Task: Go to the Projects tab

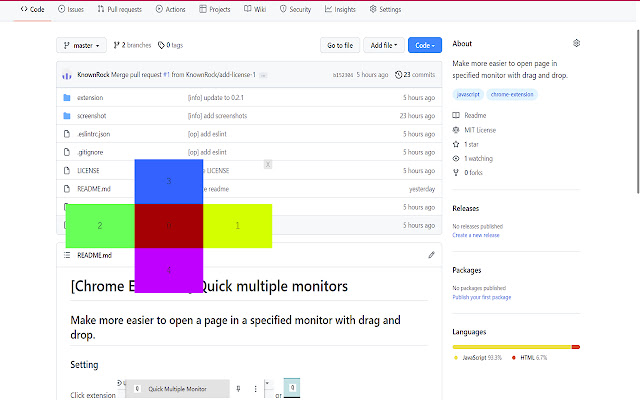Action: pos(215,9)
